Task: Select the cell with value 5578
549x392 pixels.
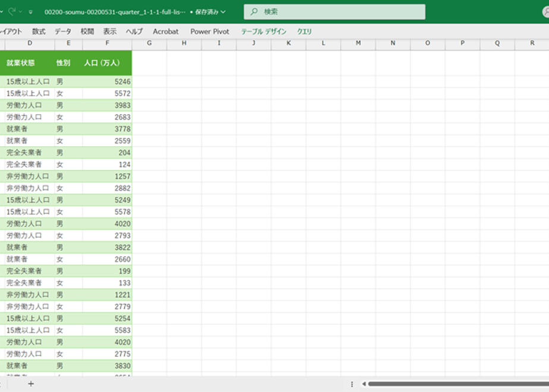Action: coord(107,212)
